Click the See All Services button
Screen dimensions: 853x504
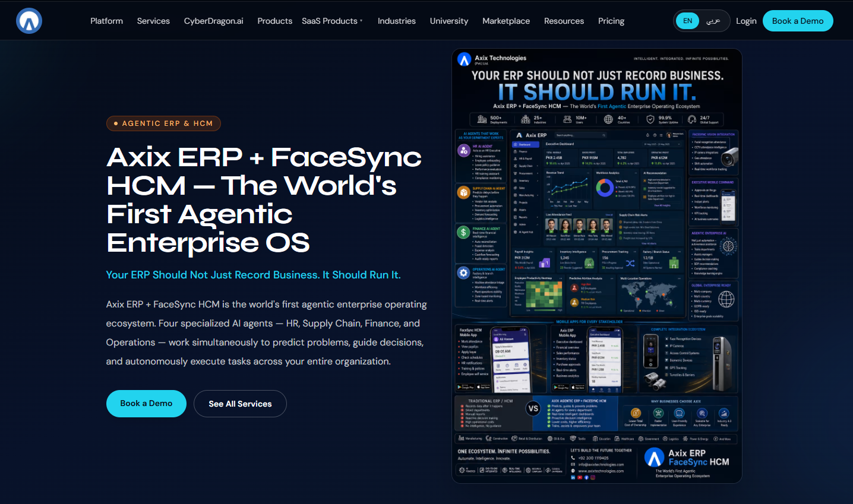(240, 404)
